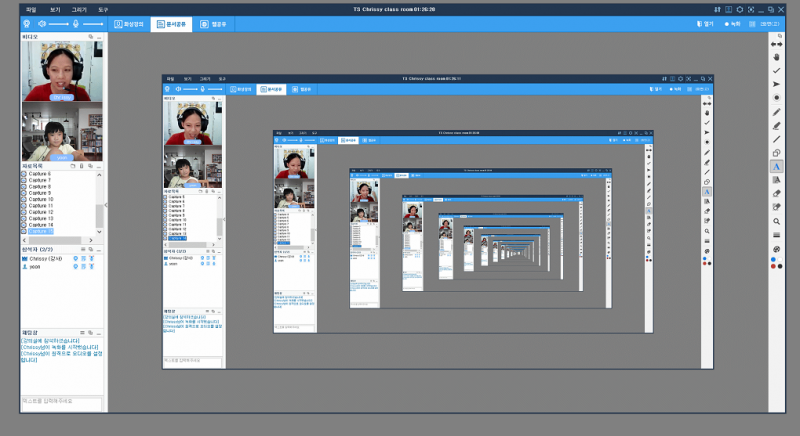Select the checkmark stamp tool
Viewport: 800px width, 436px height.
click(777, 71)
